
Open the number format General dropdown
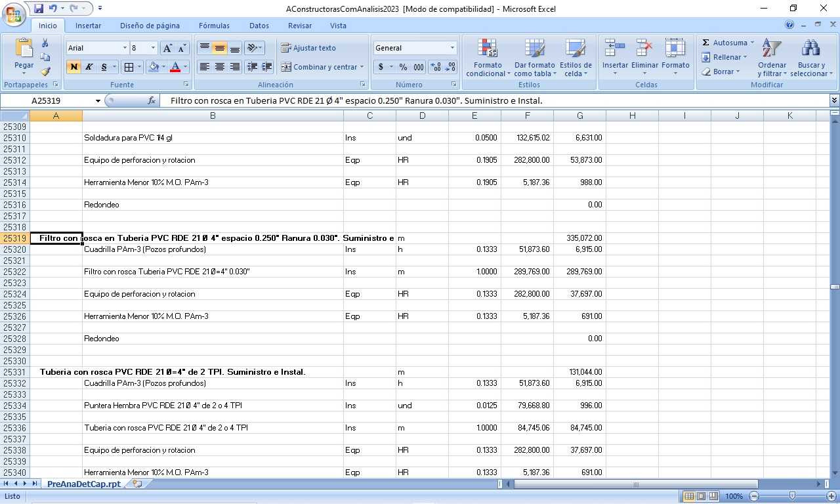coord(452,48)
